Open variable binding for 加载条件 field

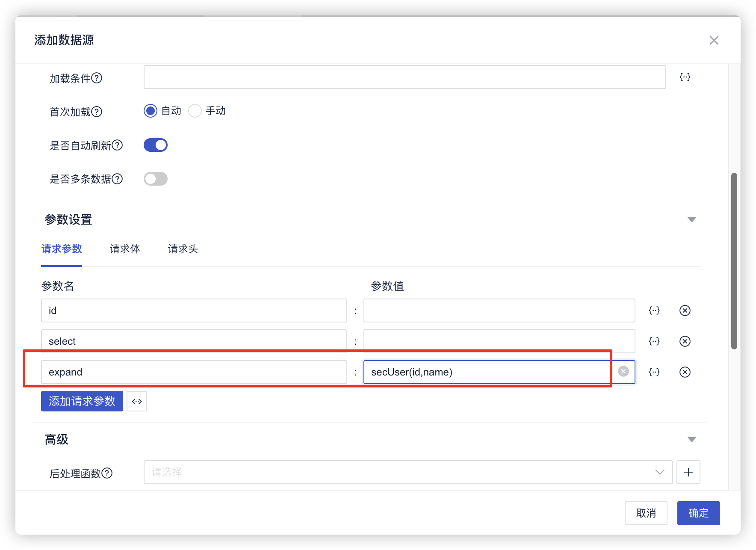(x=685, y=77)
